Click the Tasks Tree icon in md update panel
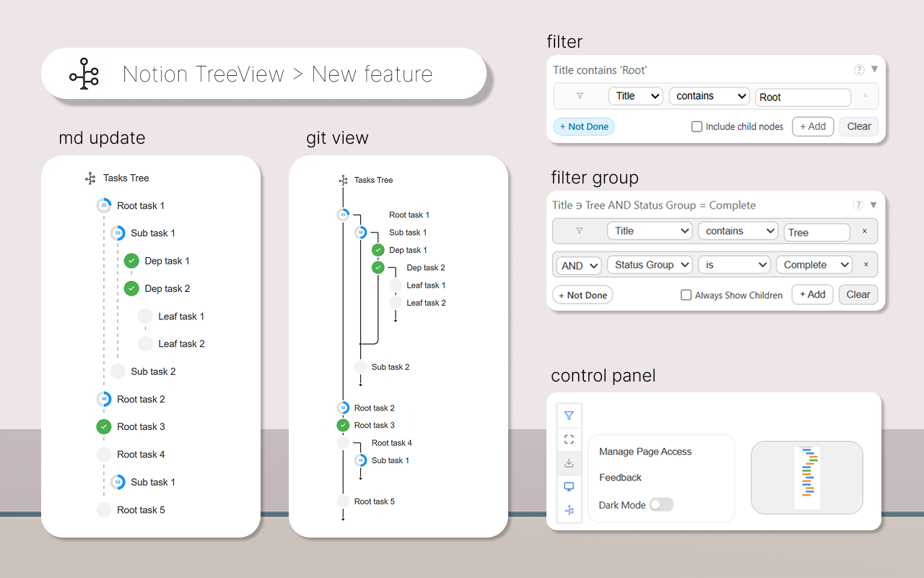 tap(90, 178)
